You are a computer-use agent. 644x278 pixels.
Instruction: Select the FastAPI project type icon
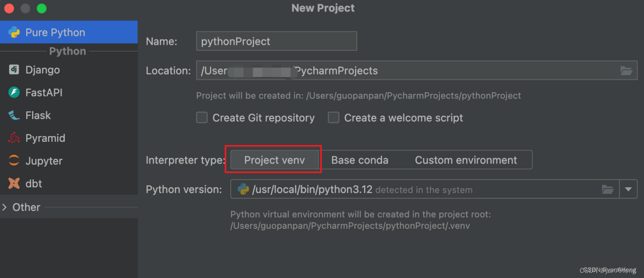[13, 92]
